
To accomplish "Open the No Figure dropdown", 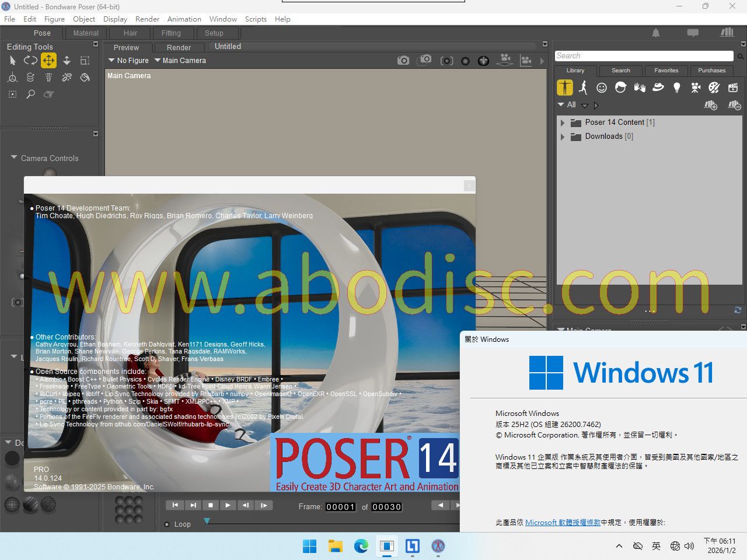I will [128, 61].
